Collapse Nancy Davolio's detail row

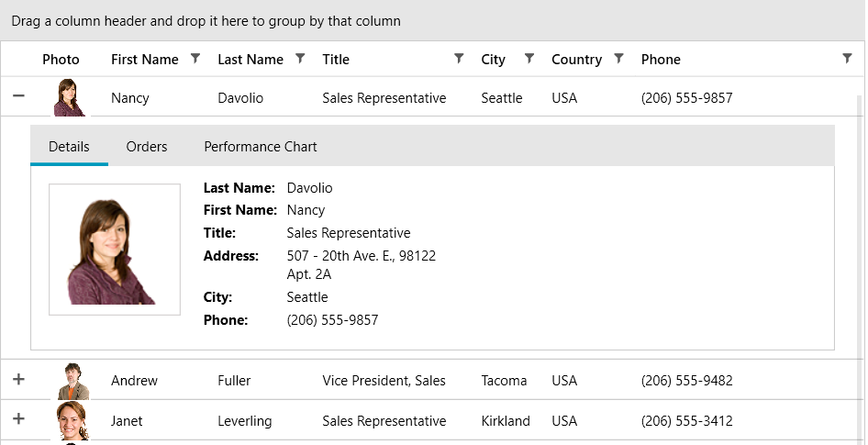point(18,96)
